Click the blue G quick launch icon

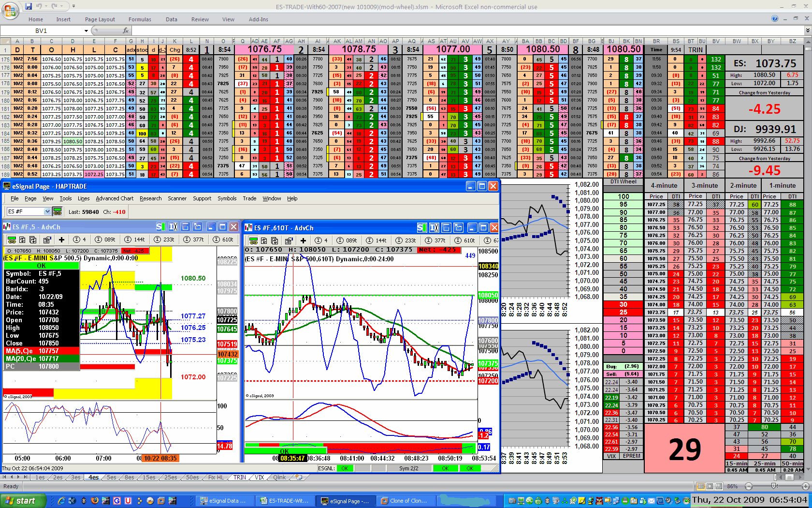tap(117, 501)
